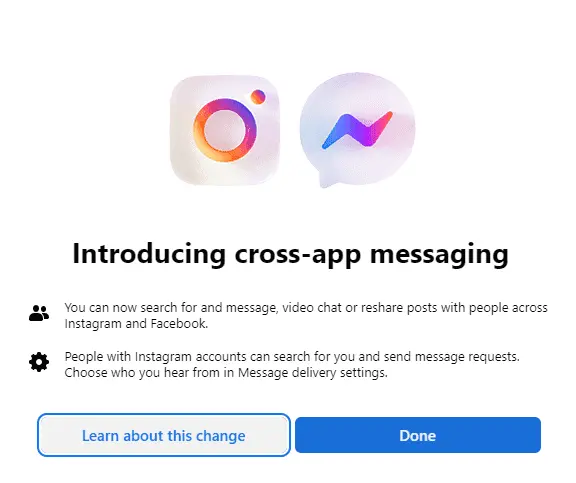Click the 'Instagram and Facebook.' text line
The width and height of the screenshot is (576, 483).
click(136, 324)
